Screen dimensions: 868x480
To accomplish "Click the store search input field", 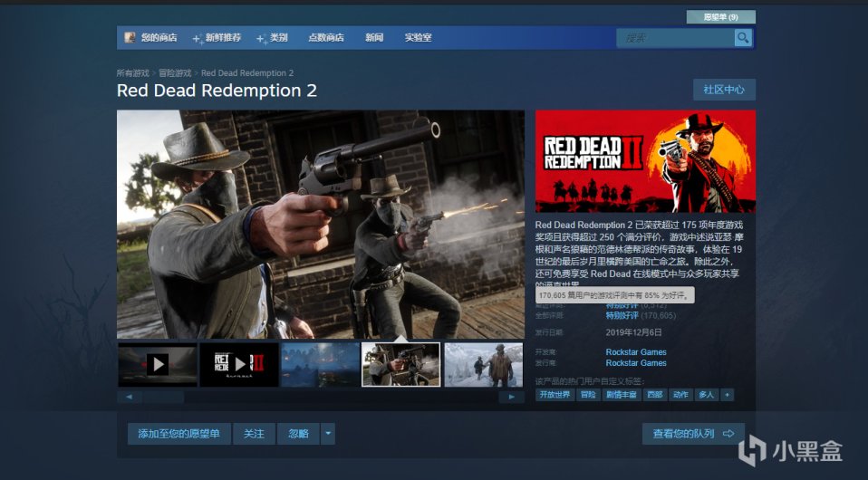I will [x=675, y=38].
